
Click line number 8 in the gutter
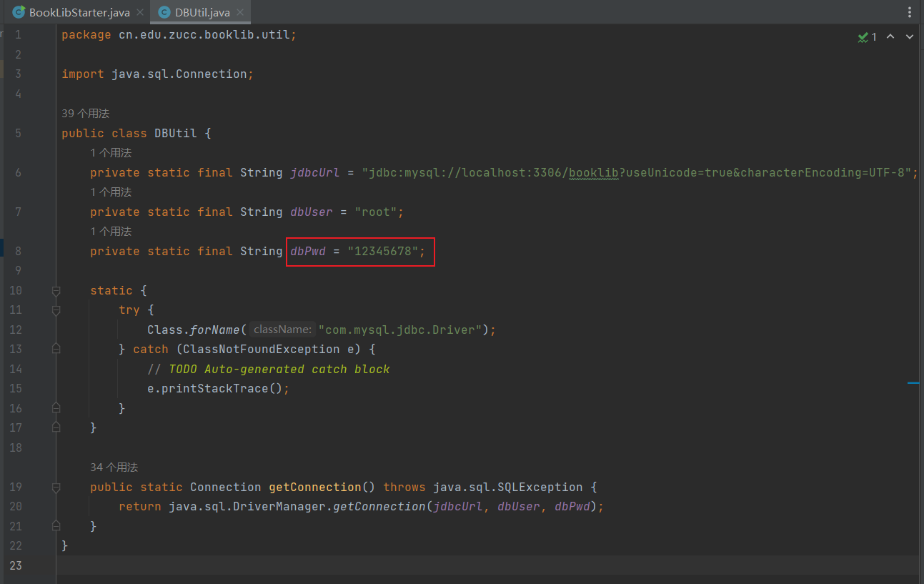click(x=19, y=251)
